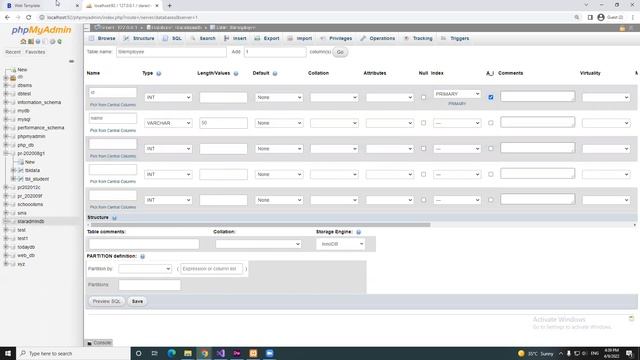Enable Auto Increment in the third column row

pos(491,149)
